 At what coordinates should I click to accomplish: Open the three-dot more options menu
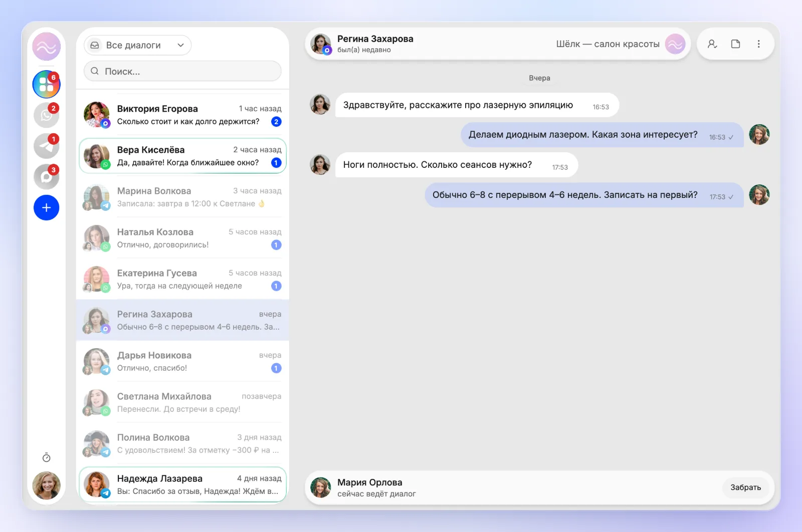[758, 44]
